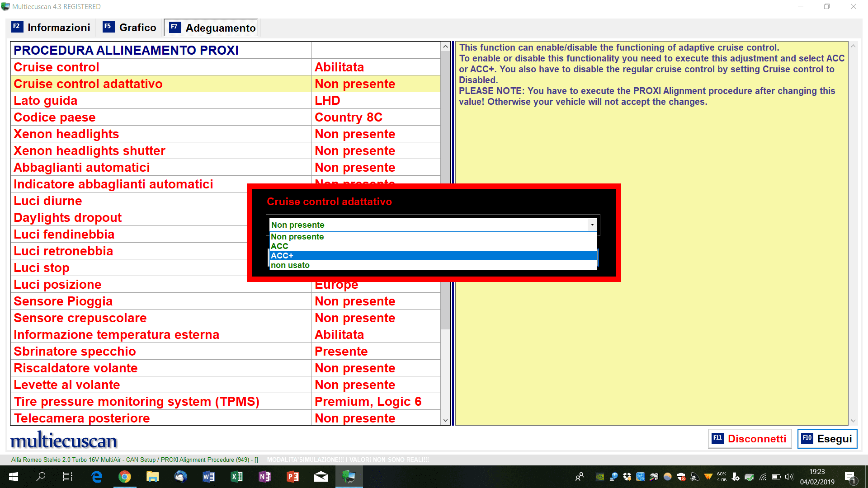Click the Disconnetti button

click(750, 439)
